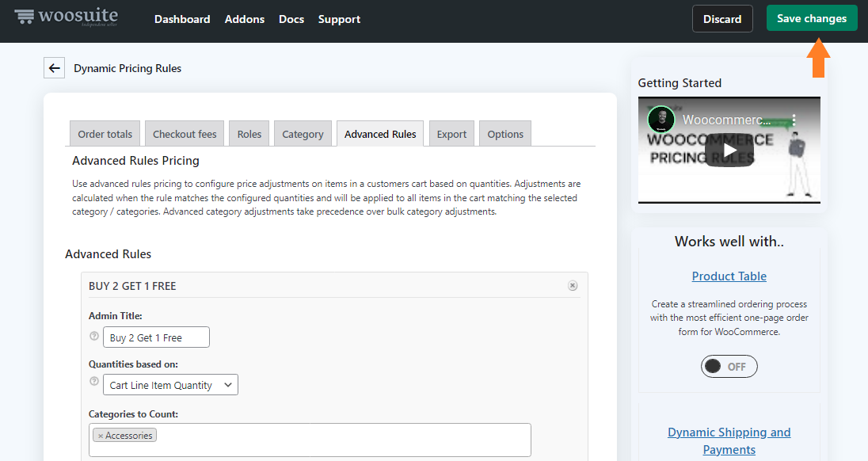Screen dimensions: 868x461
Task: Click the Categories to Count label
Action: coord(133,414)
